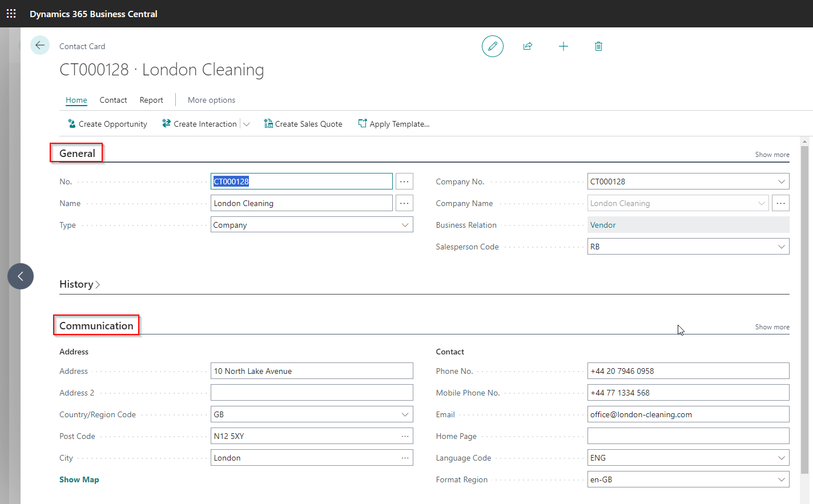The image size is (813, 504).
Task: Switch to the Home tab
Action: click(x=77, y=100)
